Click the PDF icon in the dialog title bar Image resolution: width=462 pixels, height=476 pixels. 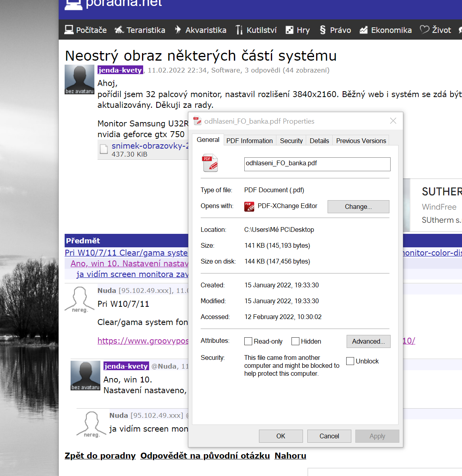pos(197,121)
